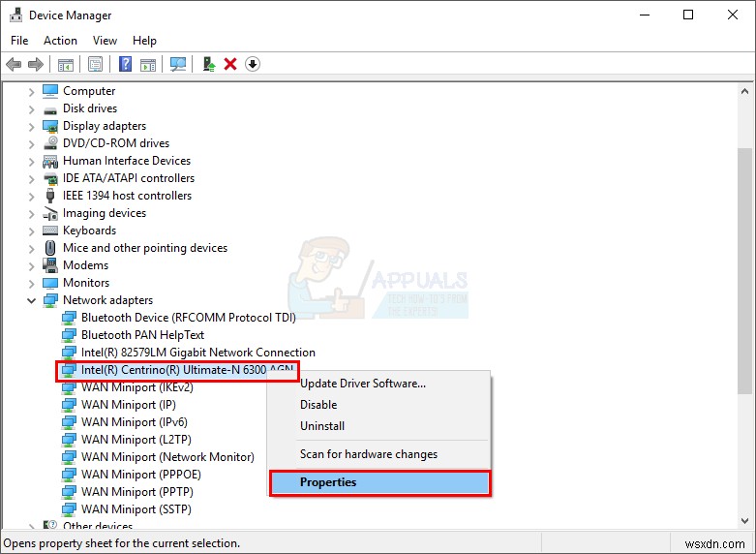The image size is (756, 554).
Task: Click the Modems category icon
Action: point(50,265)
